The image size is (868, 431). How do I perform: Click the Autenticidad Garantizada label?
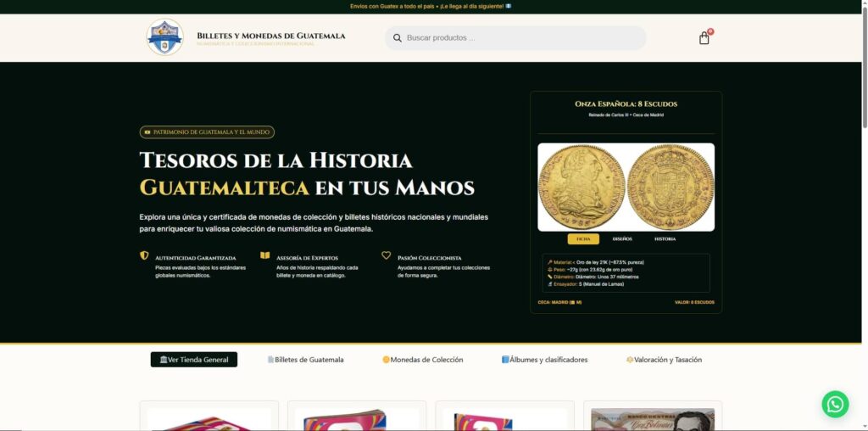tap(196, 258)
